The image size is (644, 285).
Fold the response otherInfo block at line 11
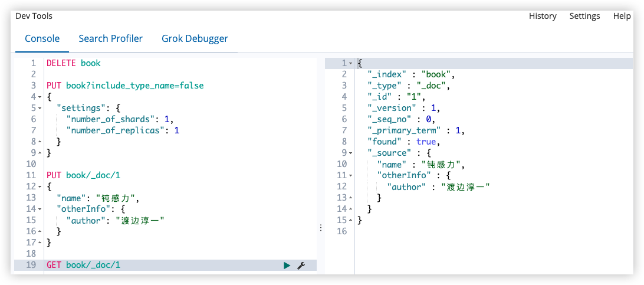(350, 175)
